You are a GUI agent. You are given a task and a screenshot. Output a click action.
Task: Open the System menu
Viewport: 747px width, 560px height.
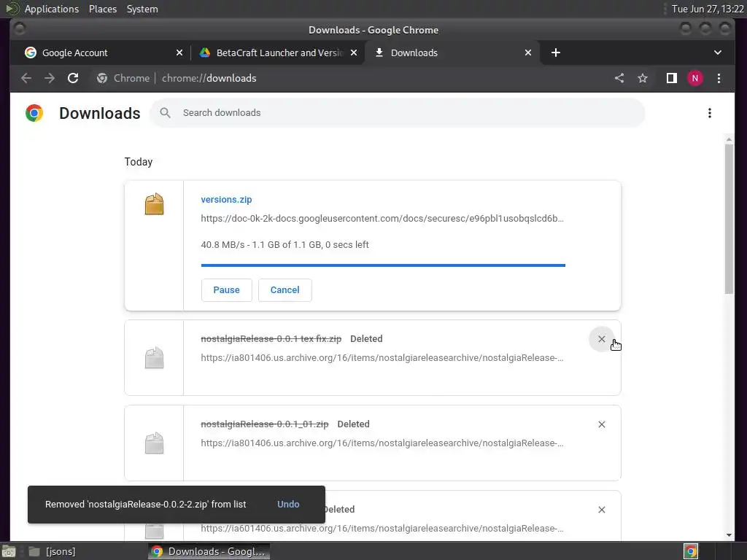point(142,9)
